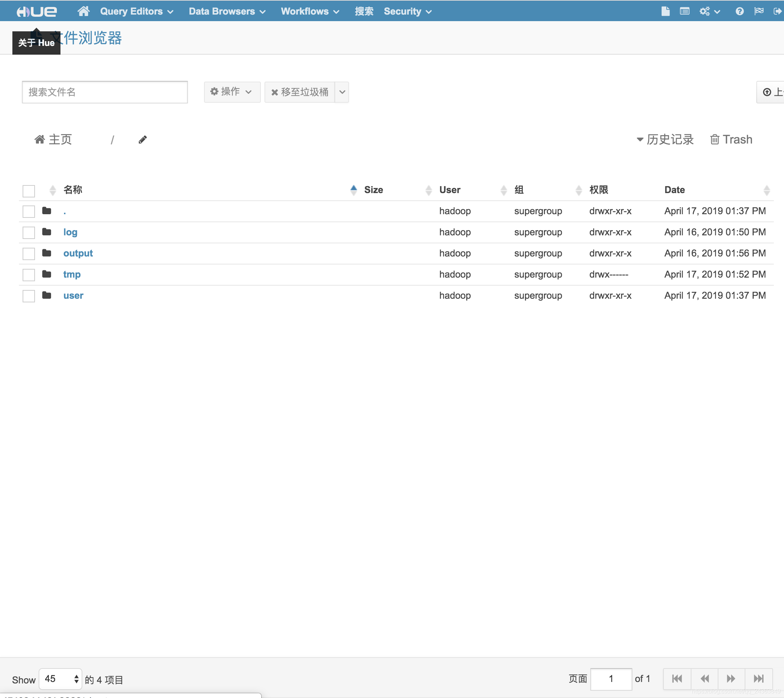Check the box for the tmp folder
This screenshot has height=698, width=784.
(x=29, y=275)
